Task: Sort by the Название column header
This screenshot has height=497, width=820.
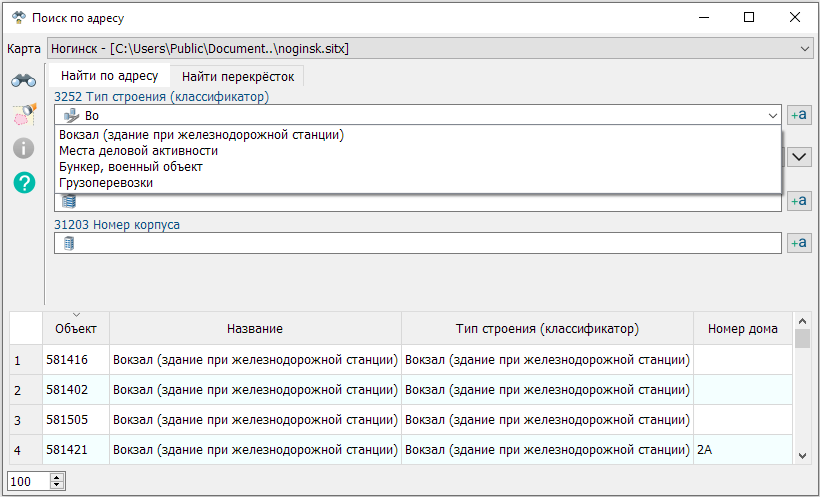Action: point(254,329)
